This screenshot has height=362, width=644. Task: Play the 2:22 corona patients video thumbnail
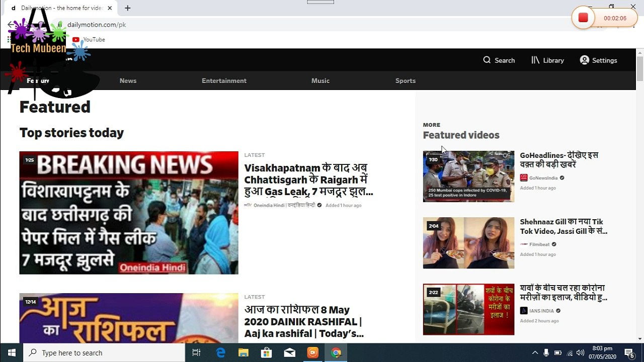468,309
